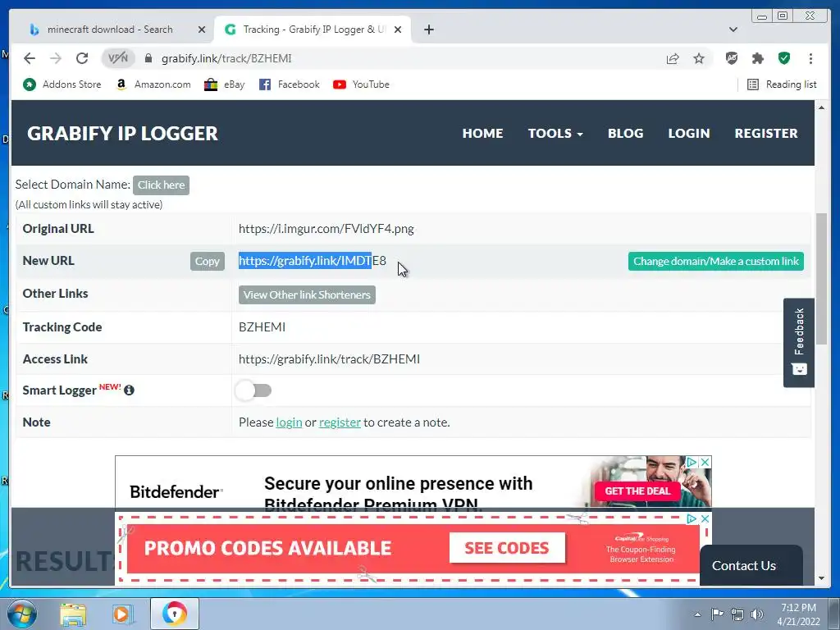Viewport: 840px width, 630px height.
Task: Open the VPN badge in address bar
Action: [118, 58]
